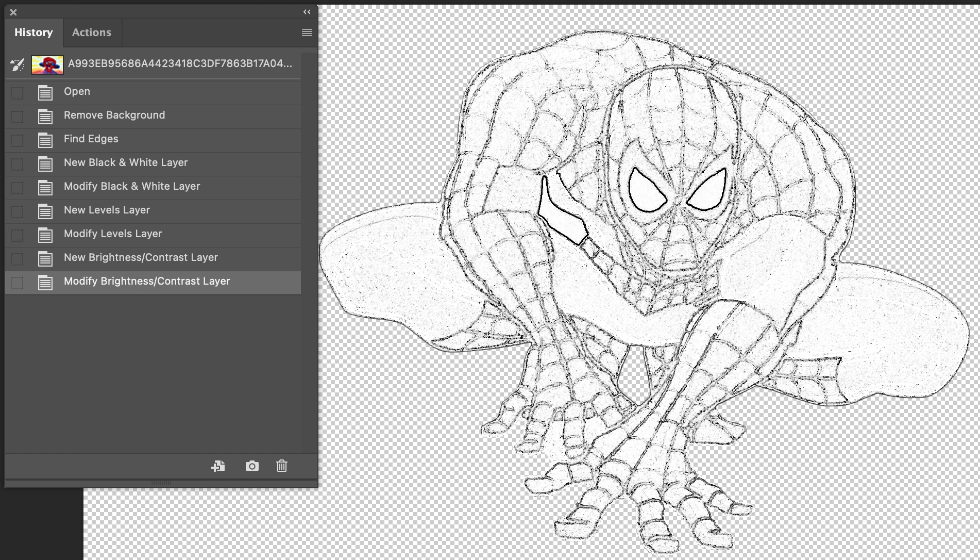Select the Modify Levels Layer state

tap(153, 235)
